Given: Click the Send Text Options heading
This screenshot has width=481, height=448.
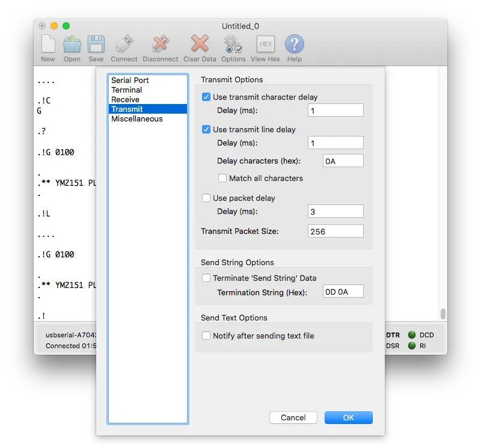Looking at the screenshot, I should click(234, 318).
